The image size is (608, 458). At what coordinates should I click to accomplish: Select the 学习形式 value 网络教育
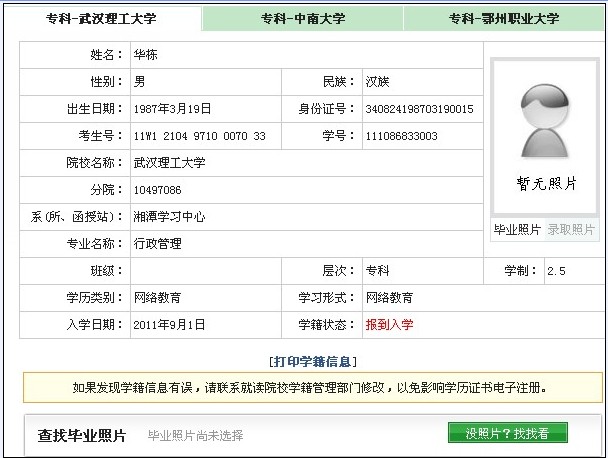pos(389,298)
